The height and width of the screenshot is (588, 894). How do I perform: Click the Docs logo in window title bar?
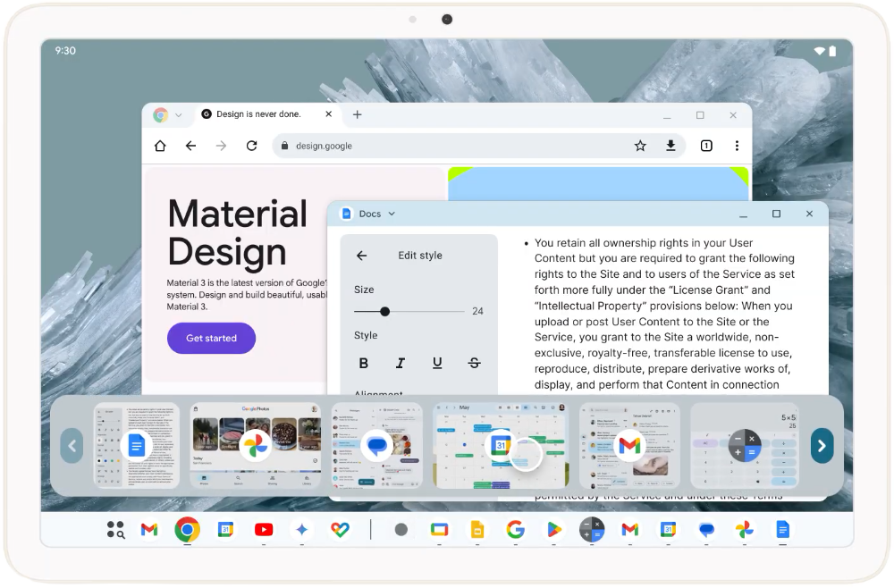coord(346,214)
